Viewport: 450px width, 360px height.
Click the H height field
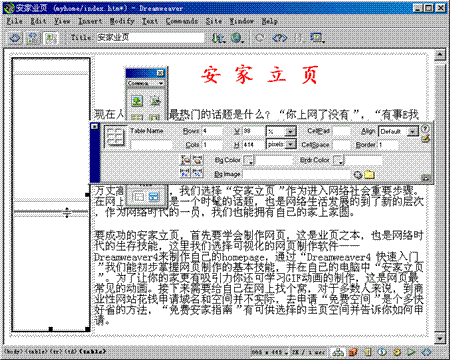click(x=253, y=145)
